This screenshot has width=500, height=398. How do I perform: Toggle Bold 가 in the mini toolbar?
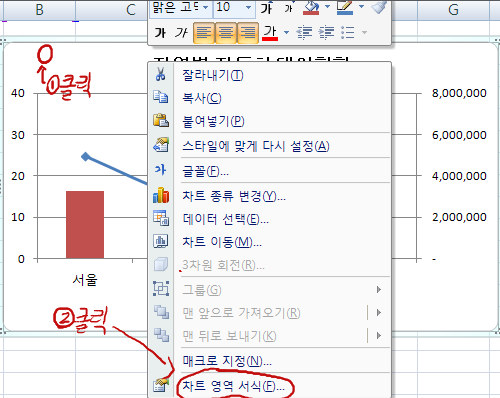click(x=160, y=33)
